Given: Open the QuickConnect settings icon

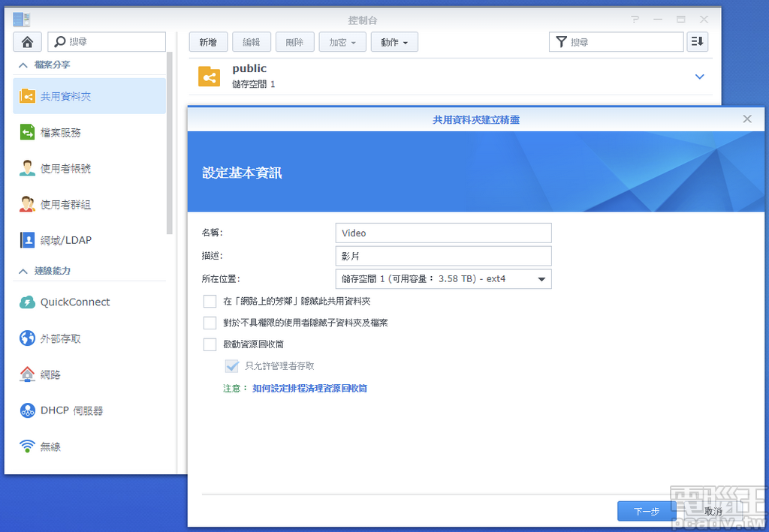Looking at the screenshot, I should pyautogui.click(x=26, y=302).
